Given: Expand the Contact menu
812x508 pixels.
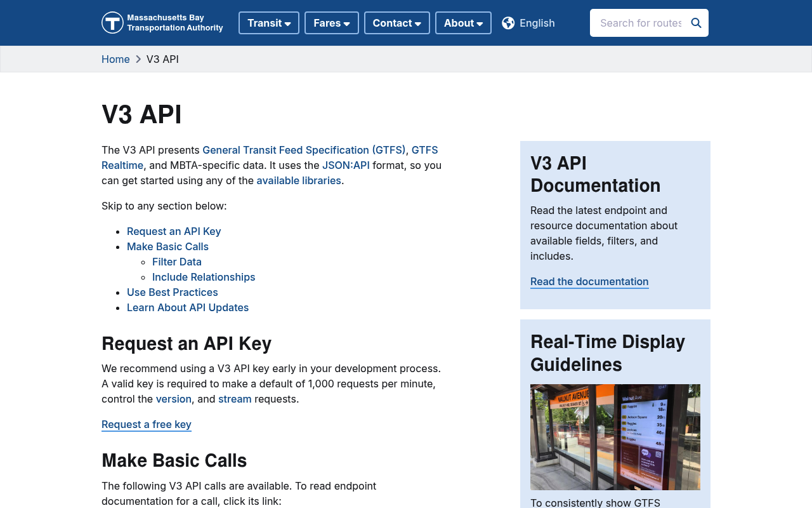Looking at the screenshot, I should tap(397, 23).
